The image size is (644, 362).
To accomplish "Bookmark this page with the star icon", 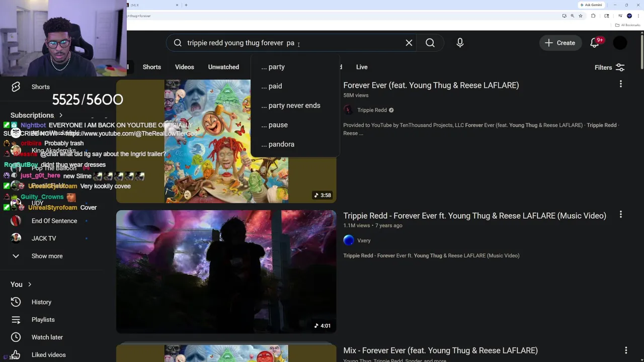I will pyautogui.click(x=581, y=16).
